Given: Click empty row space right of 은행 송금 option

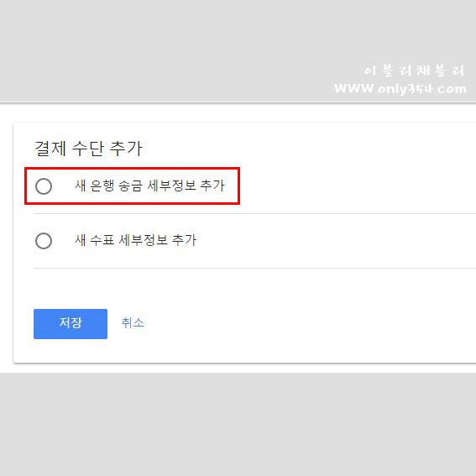Looking at the screenshot, I should coord(358,186).
